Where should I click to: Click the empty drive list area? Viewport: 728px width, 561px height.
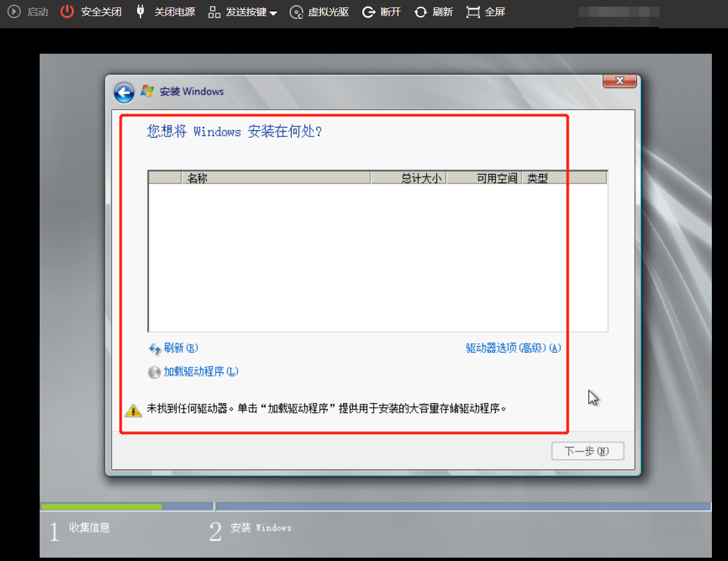[x=378, y=257]
